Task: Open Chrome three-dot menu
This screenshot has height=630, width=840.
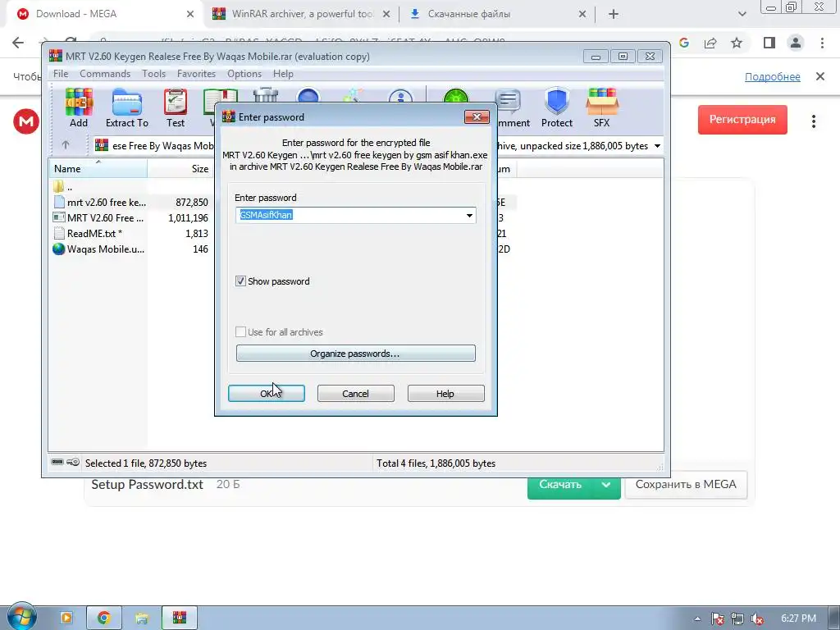Action: coord(822,43)
